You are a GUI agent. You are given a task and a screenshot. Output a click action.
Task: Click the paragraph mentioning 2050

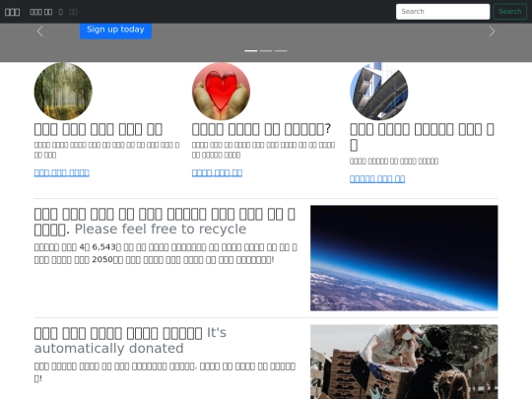pyautogui.click(x=166, y=253)
